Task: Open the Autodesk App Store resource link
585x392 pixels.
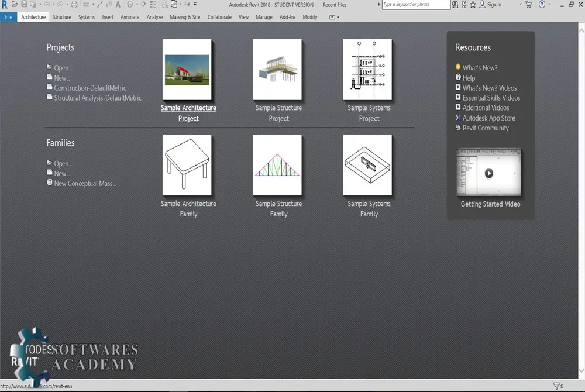Action: click(x=488, y=118)
